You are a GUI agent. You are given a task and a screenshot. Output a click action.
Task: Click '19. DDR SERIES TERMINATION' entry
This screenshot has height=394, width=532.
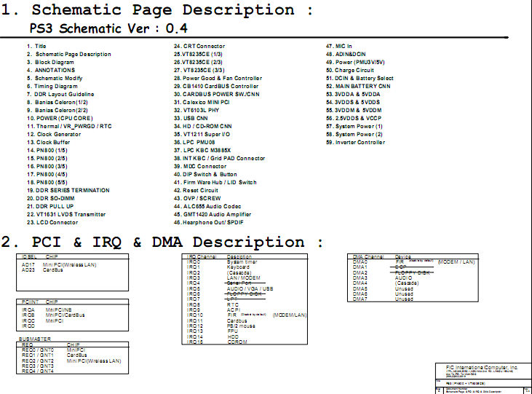coord(68,191)
